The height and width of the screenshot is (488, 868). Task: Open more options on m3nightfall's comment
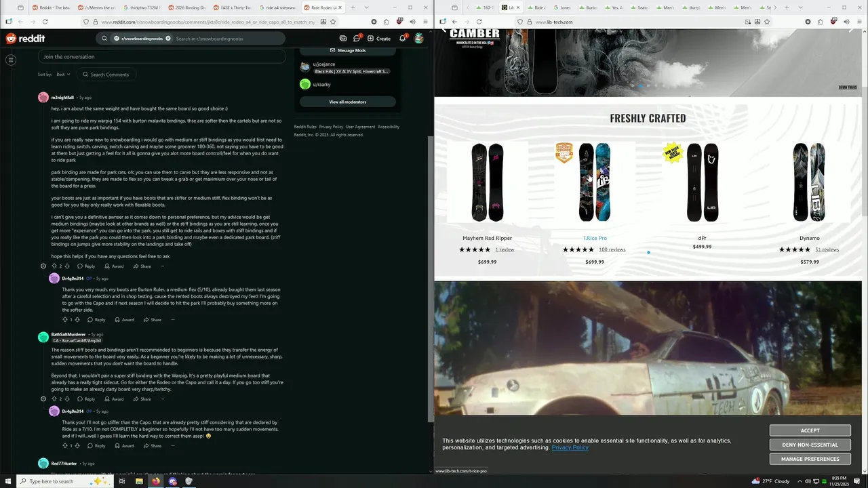tap(163, 266)
